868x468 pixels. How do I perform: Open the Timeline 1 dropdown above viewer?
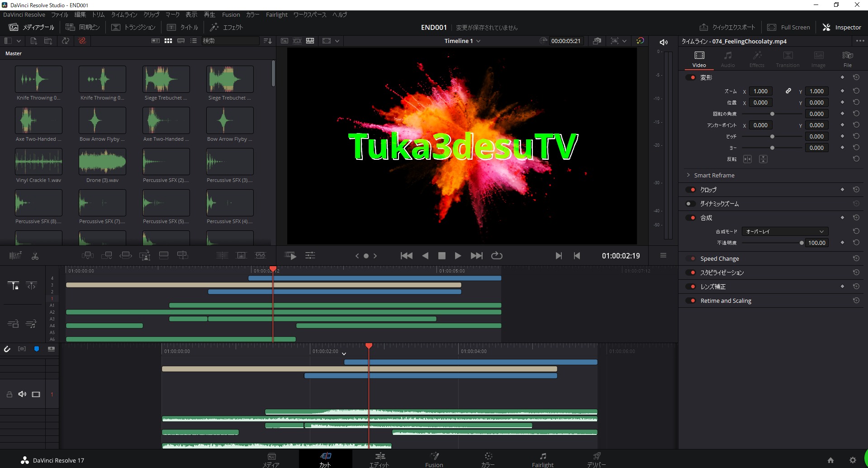pos(462,41)
